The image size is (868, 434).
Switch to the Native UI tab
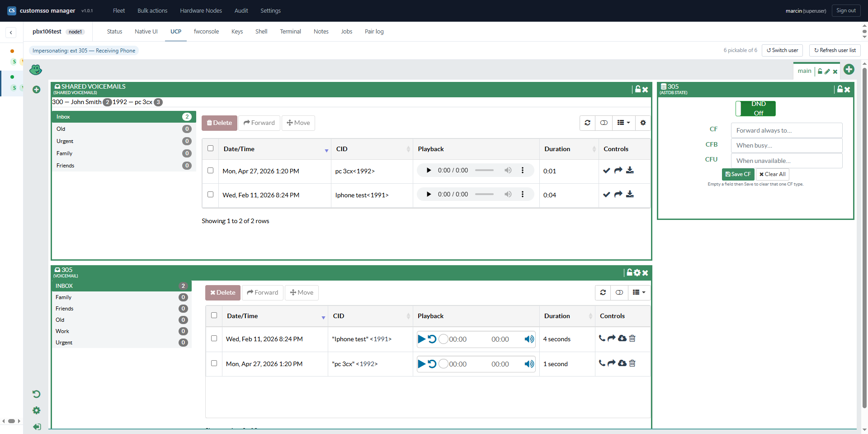[x=146, y=32]
